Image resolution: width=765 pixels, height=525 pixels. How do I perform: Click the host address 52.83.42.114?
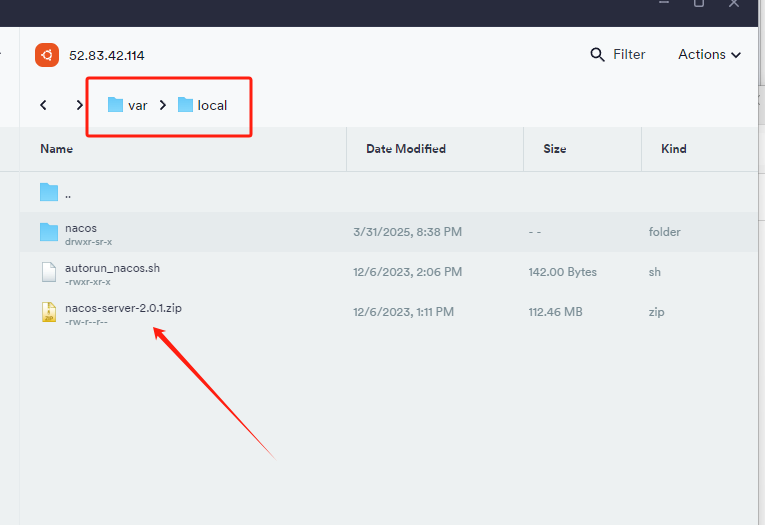click(x=106, y=56)
